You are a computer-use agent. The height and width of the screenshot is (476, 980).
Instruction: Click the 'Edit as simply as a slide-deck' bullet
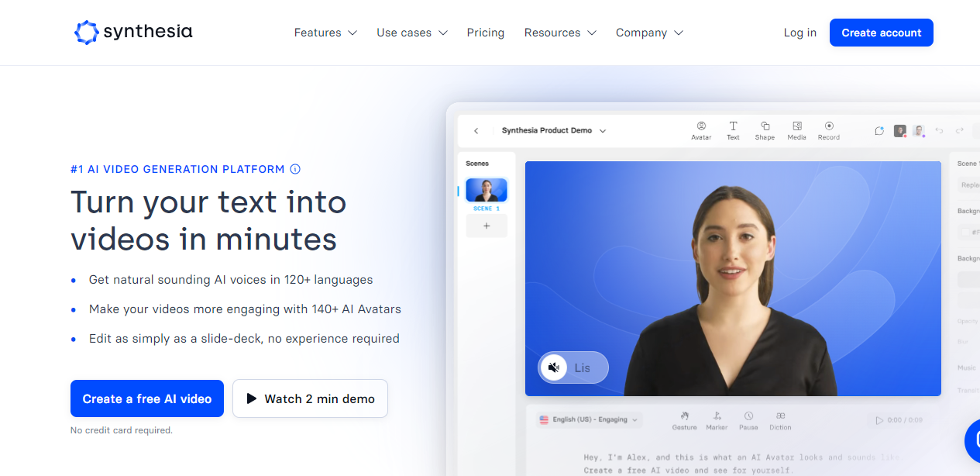coord(244,339)
